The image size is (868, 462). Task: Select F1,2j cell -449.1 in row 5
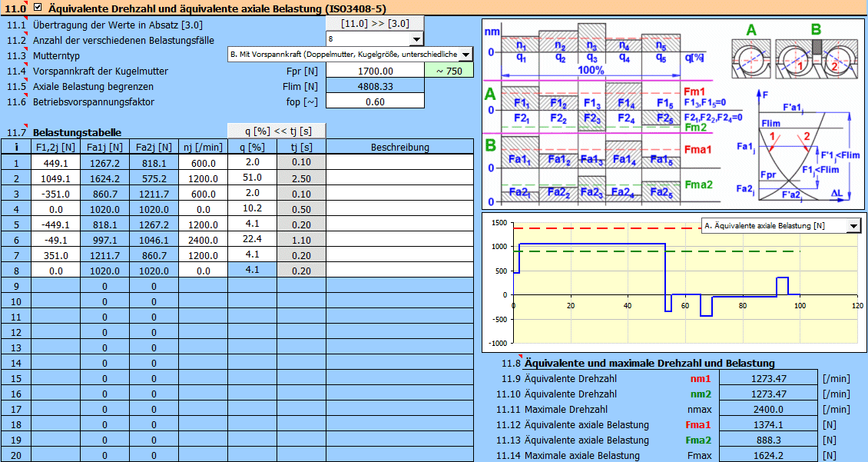tap(56, 225)
